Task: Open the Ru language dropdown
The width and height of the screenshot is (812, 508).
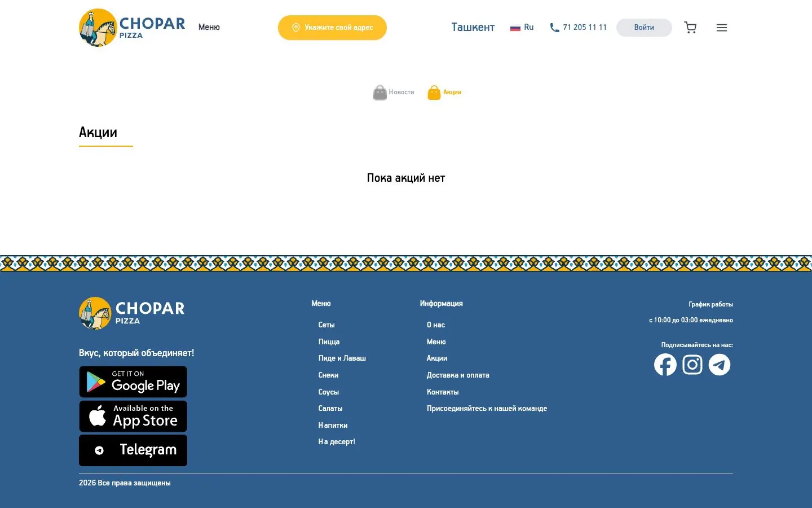Action: (522, 27)
